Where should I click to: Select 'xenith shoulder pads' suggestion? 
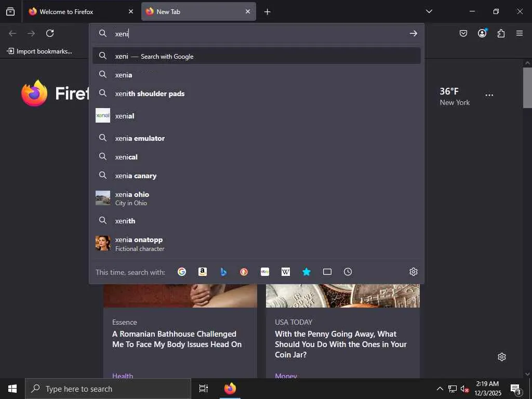pos(257,94)
